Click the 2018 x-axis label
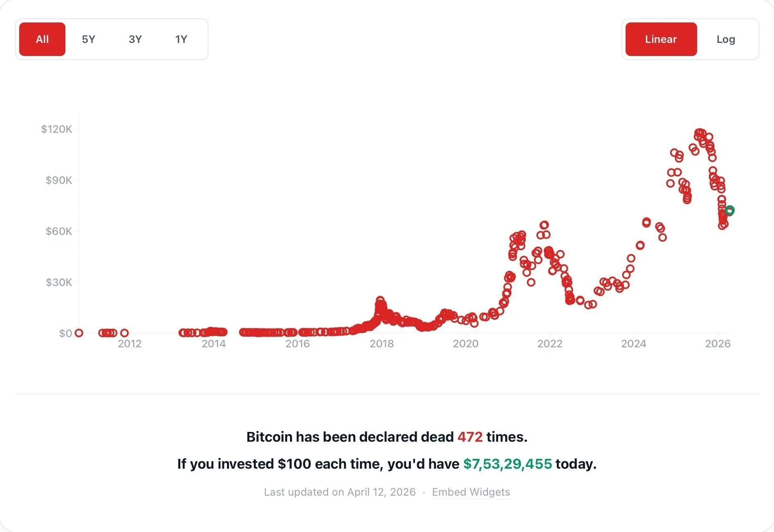 [x=381, y=344]
